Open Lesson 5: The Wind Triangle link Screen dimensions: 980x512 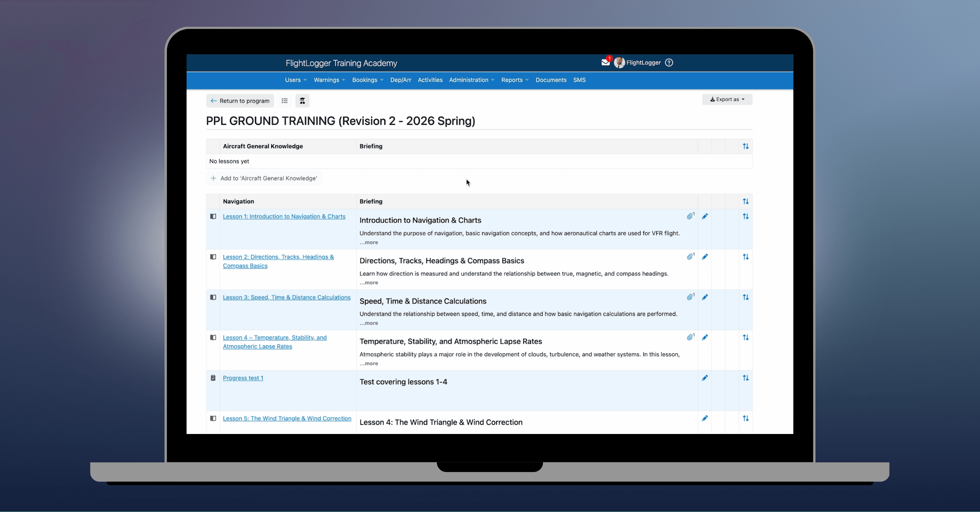tap(287, 418)
